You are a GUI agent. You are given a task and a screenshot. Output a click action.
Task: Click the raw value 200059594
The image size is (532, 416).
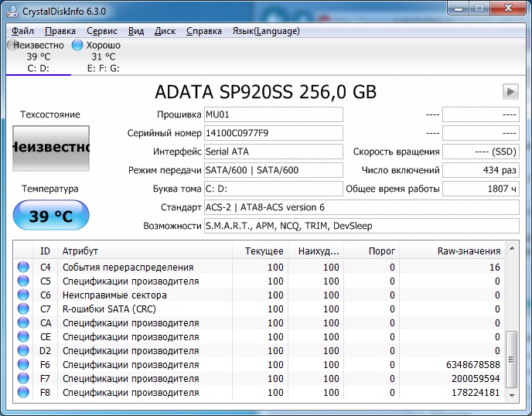(x=476, y=379)
